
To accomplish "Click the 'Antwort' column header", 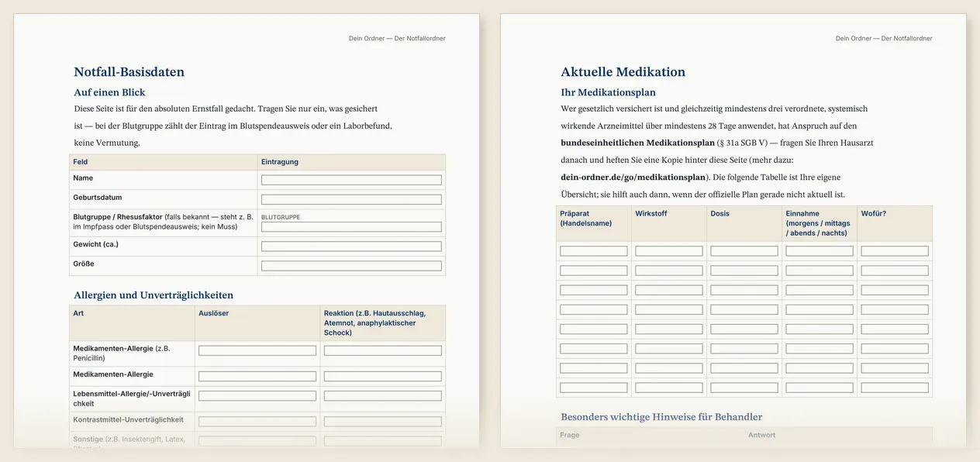I will click(x=761, y=435).
